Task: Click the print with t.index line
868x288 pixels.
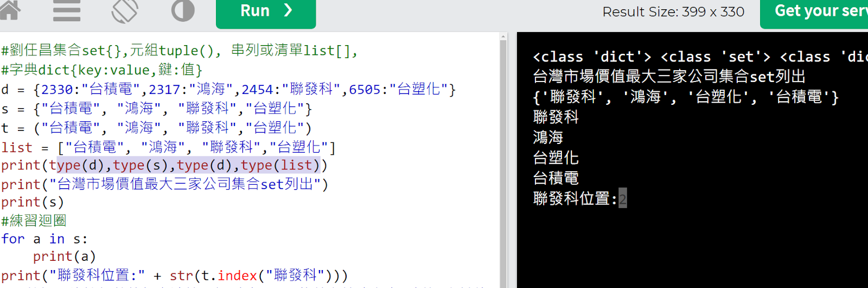Action: click(x=174, y=276)
